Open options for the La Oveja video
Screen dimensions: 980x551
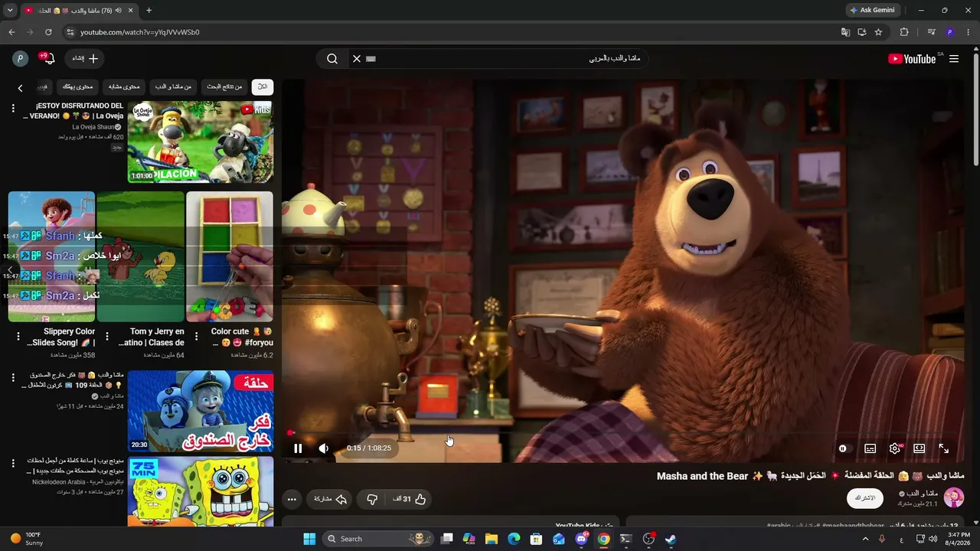(x=13, y=109)
